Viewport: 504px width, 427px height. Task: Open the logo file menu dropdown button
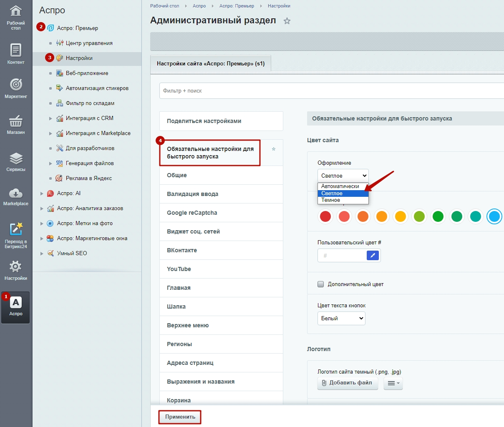[x=393, y=383]
